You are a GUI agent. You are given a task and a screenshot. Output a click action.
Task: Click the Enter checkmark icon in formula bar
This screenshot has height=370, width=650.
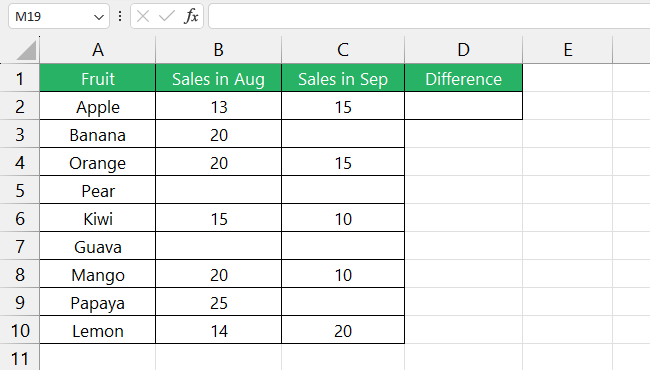tap(167, 16)
